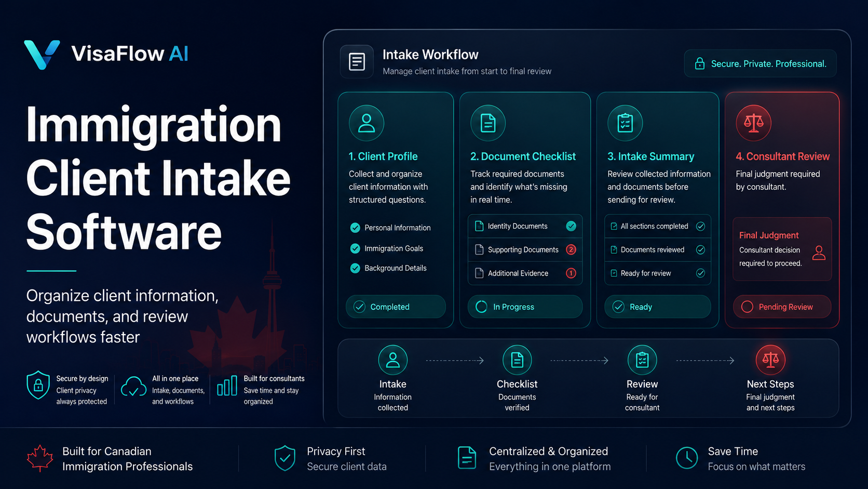Toggle the Ready for review checkmark
868x489 pixels.
click(x=700, y=273)
